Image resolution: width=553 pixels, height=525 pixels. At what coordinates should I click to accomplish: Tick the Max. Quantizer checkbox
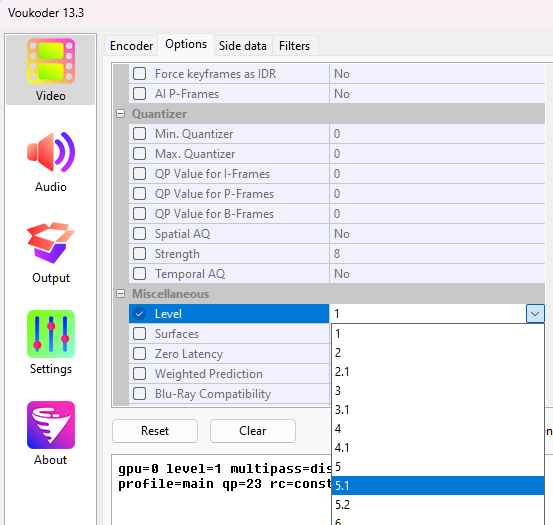coord(140,154)
